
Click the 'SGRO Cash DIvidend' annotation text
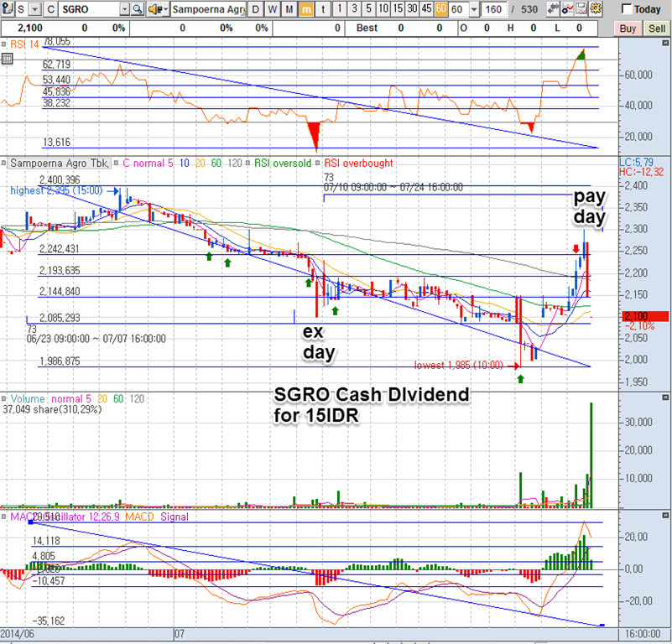372,395
